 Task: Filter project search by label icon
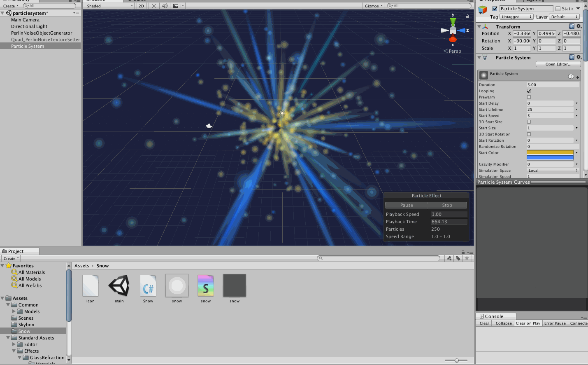tap(458, 258)
